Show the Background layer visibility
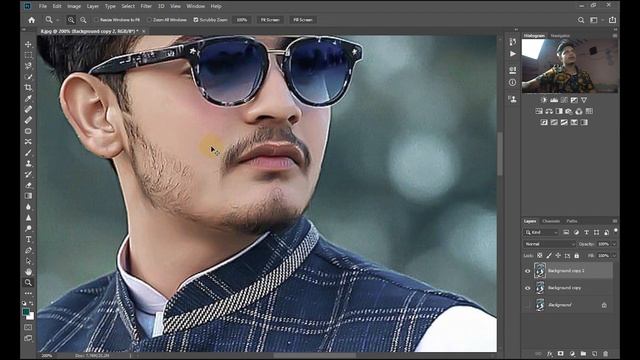 click(x=527, y=305)
